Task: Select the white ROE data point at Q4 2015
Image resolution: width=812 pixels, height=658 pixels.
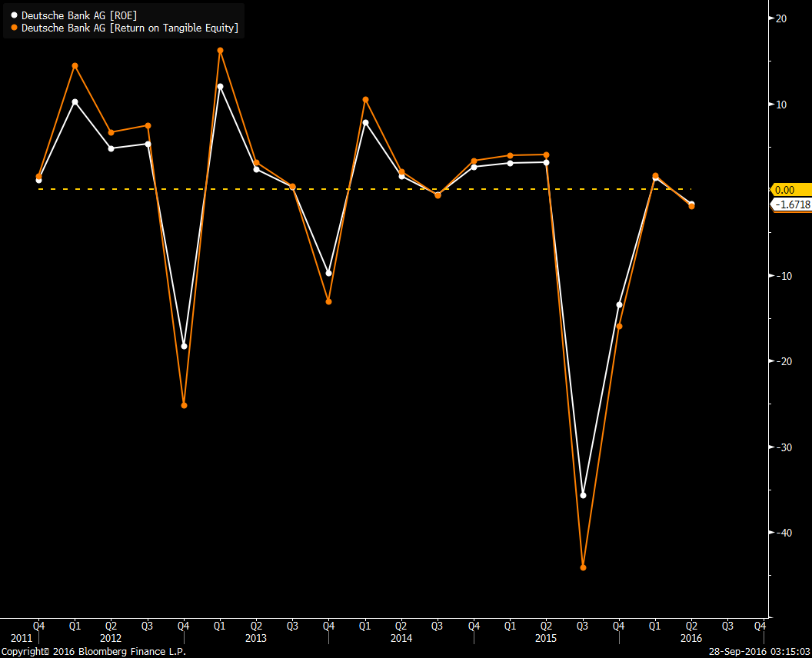Action: (619, 305)
